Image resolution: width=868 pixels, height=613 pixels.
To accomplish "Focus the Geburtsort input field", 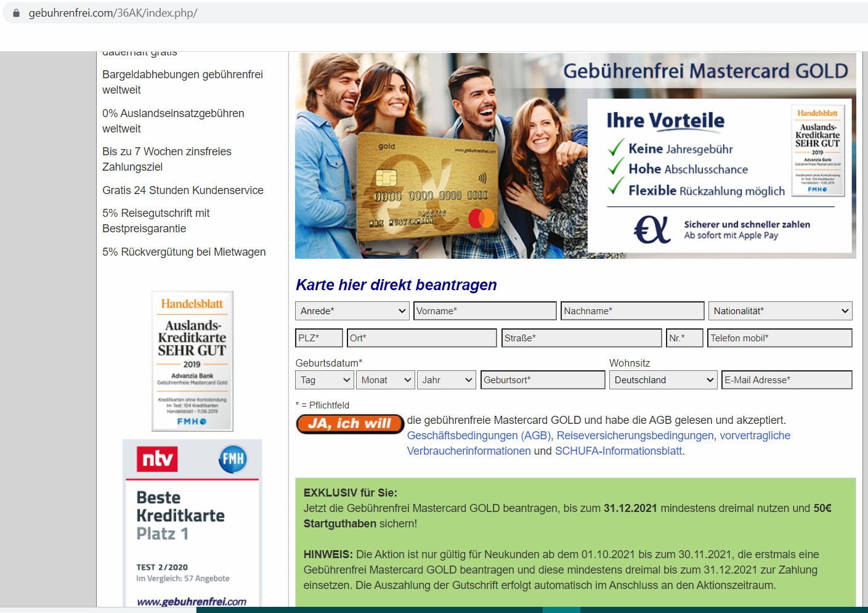I will [543, 380].
